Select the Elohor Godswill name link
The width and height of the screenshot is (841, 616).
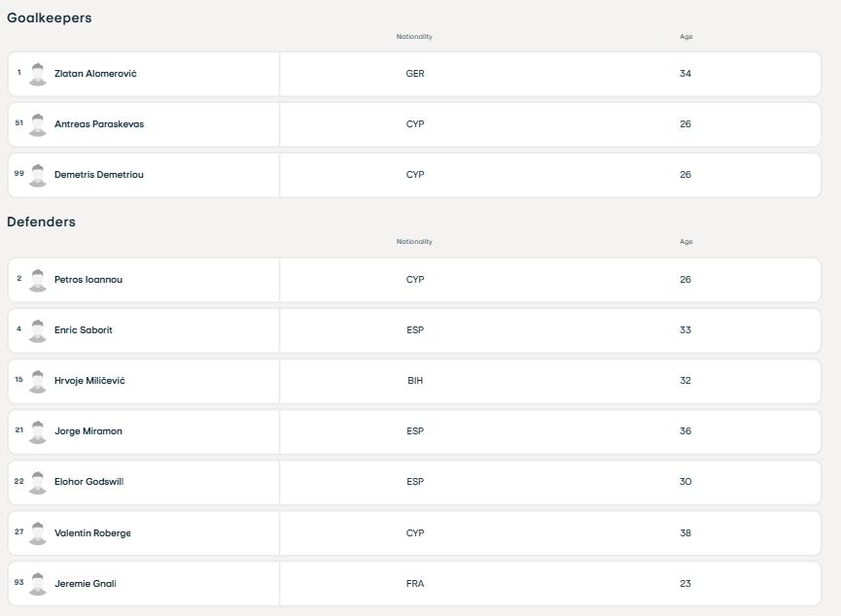coord(88,482)
